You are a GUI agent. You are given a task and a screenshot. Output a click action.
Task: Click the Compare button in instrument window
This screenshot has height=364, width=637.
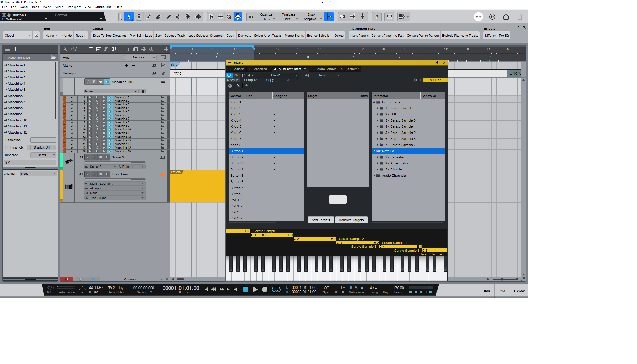pyautogui.click(x=250, y=80)
